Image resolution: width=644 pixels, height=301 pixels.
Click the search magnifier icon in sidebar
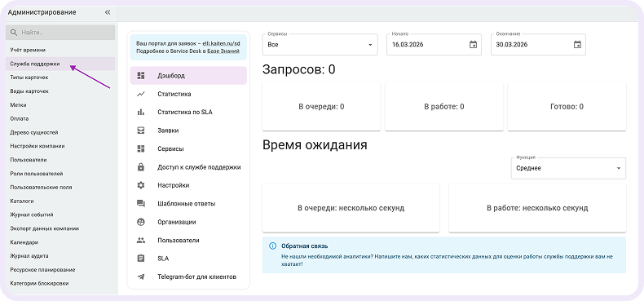(14, 32)
